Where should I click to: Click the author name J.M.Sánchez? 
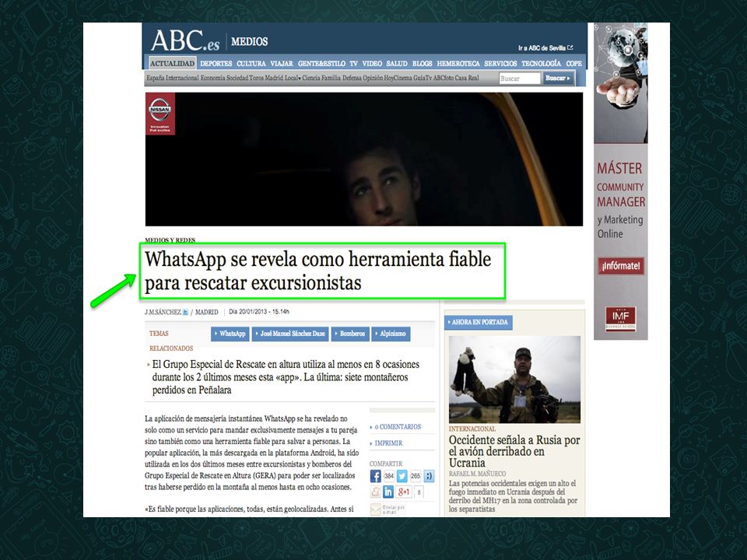click(x=163, y=313)
